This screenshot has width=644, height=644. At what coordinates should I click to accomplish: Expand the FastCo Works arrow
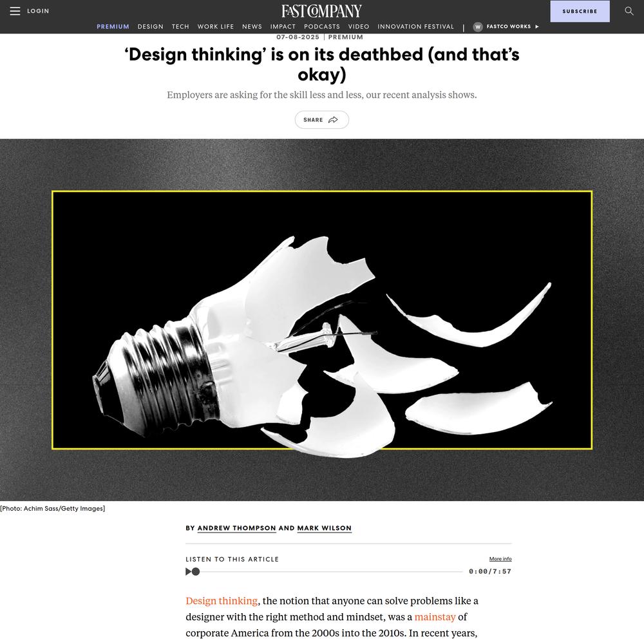(x=537, y=26)
